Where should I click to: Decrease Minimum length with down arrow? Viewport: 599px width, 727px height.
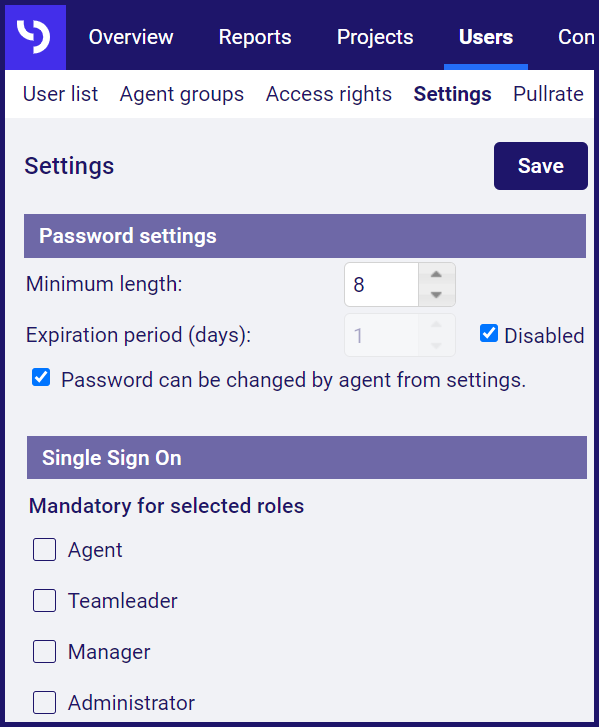click(x=436, y=295)
